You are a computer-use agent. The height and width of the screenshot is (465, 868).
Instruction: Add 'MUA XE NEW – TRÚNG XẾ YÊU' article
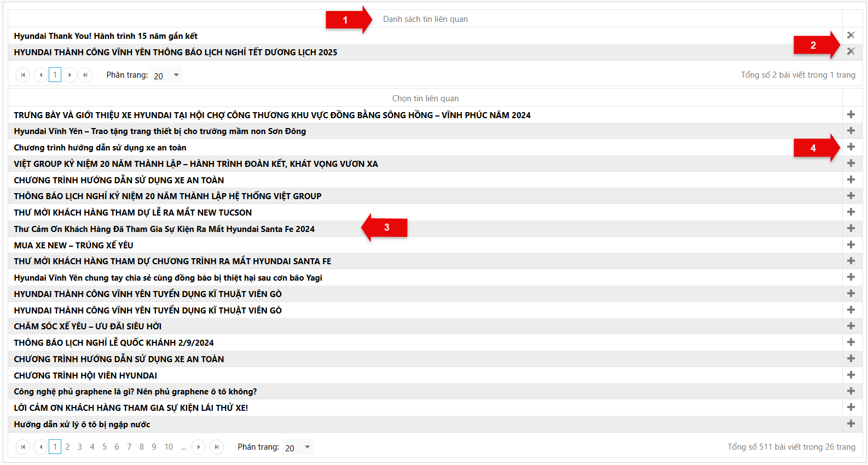(850, 245)
